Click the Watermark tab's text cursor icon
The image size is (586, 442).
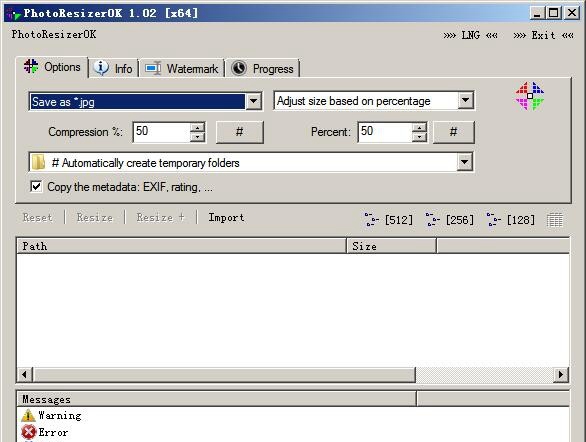click(153, 68)
